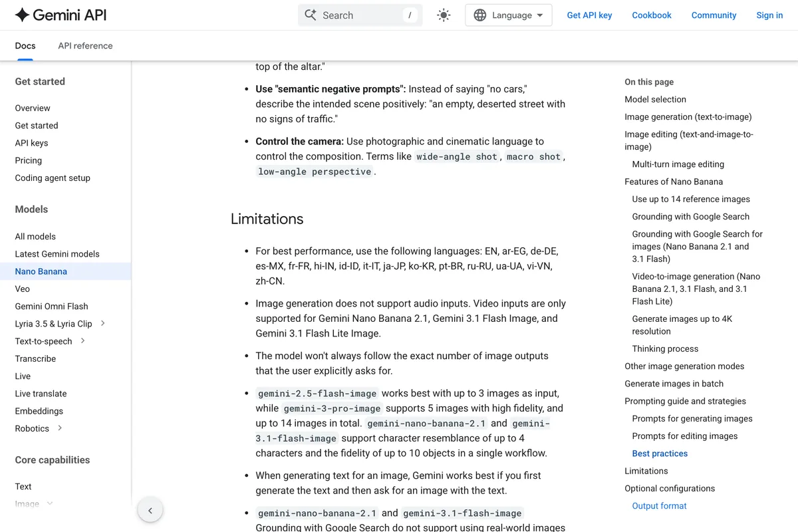Jump to Model selection section

[655, 99]
